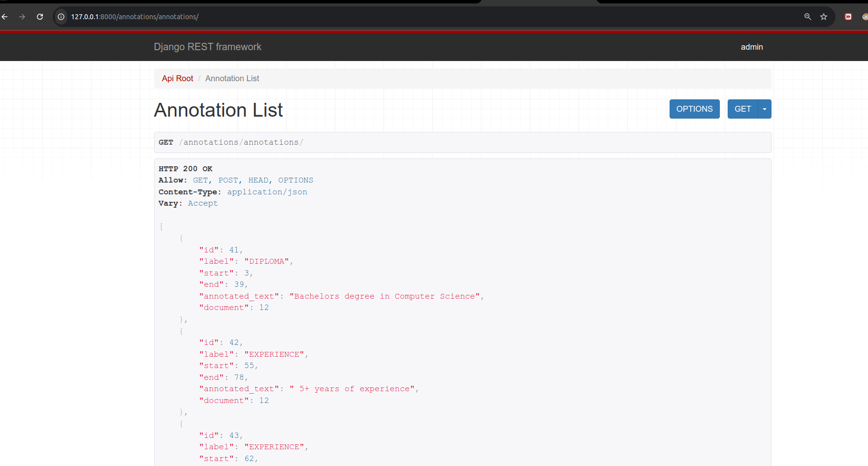Click the "end": 78 line

[223, 377]
